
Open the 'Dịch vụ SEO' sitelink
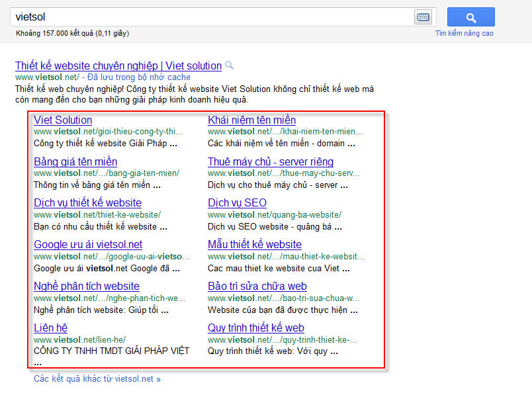click(237, 203)
